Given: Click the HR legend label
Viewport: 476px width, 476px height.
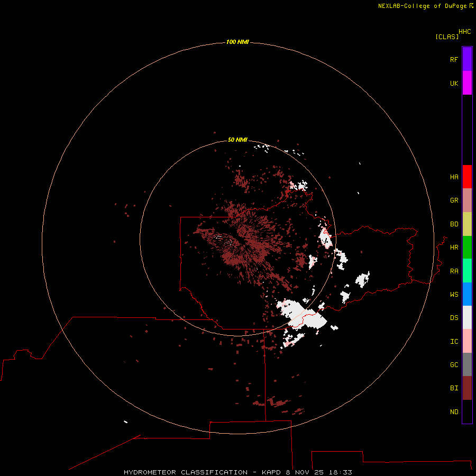Looking at the screenshot, I should 454,248.
